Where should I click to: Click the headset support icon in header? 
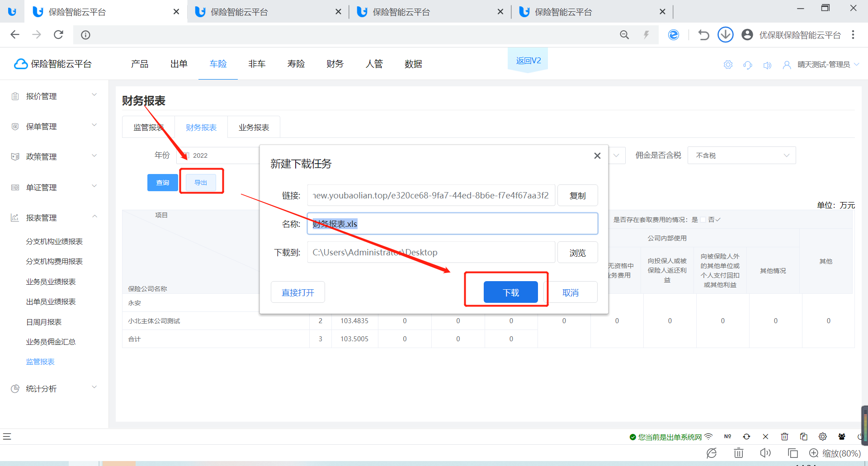click(x=748, y=65)
